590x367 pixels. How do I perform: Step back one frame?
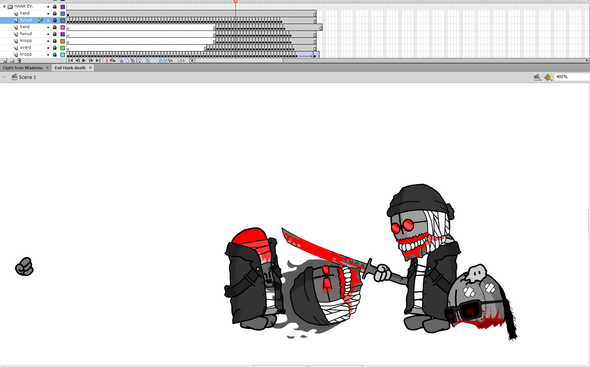[78, 60]
